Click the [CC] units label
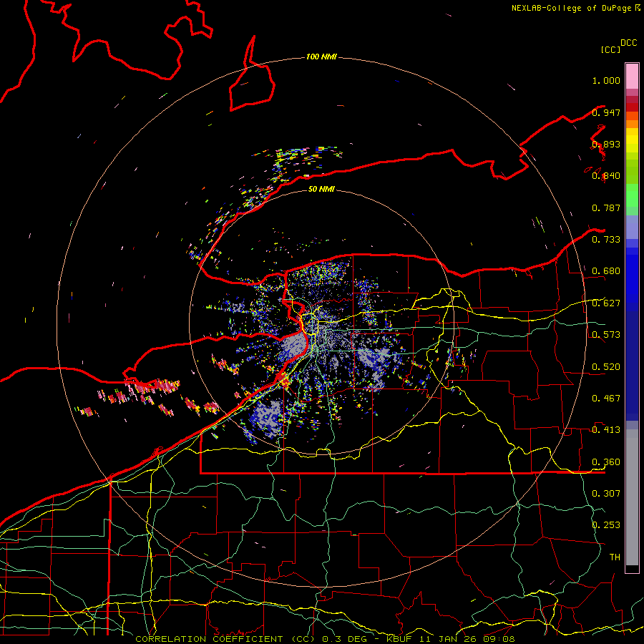 pyautogui.click(x=611, y=49)
